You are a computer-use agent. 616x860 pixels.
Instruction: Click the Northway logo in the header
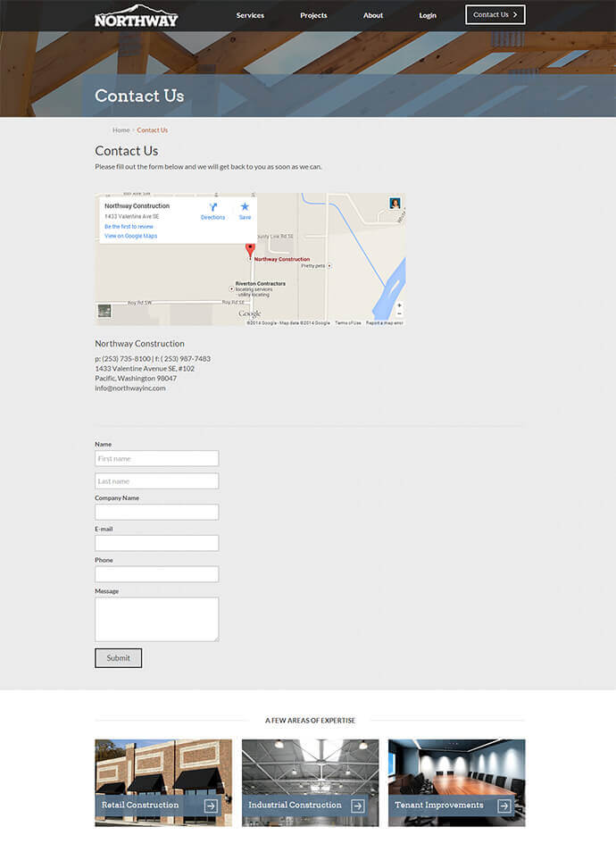(136, 16)
